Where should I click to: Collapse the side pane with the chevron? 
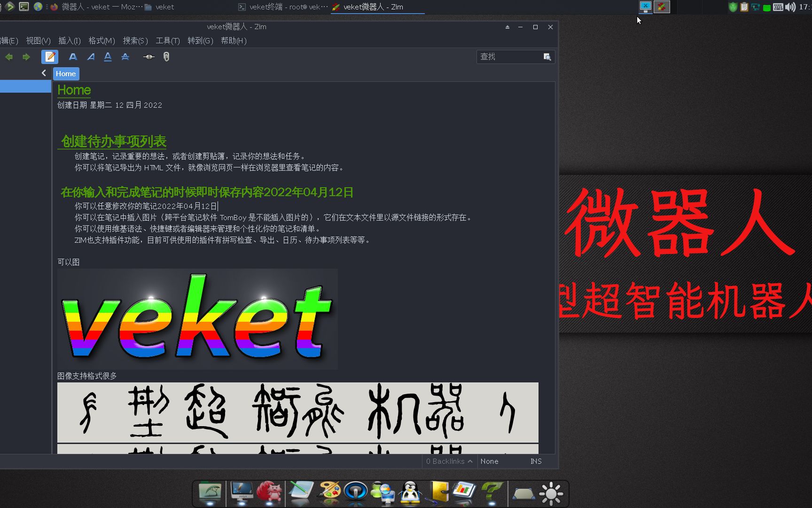pos(44,73)
